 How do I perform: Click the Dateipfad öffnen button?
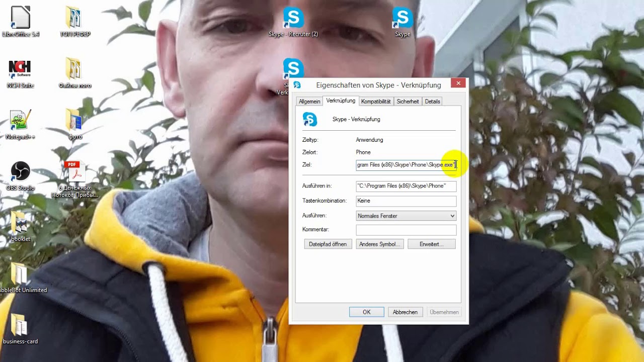point(328,244)
